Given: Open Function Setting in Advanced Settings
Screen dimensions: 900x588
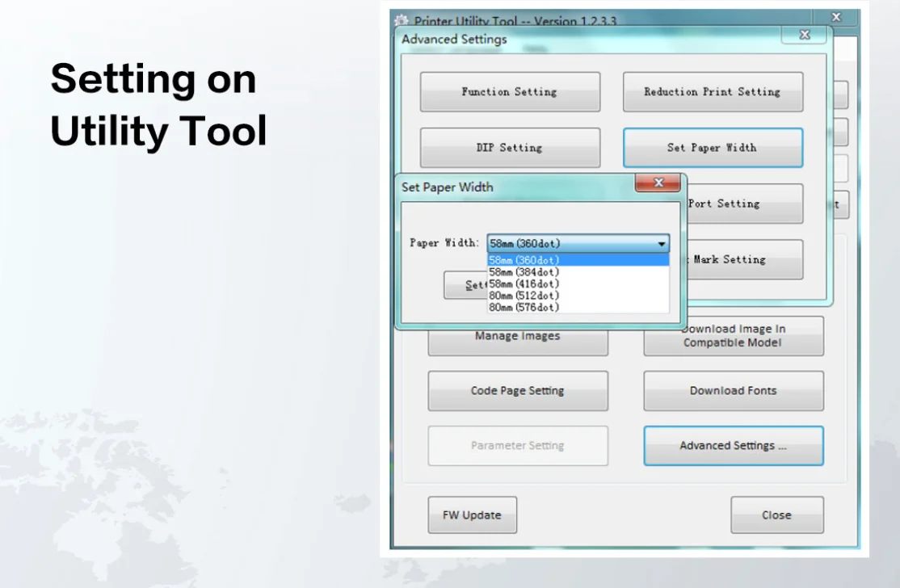Looking at the screenshot, I should coord(510,92).
